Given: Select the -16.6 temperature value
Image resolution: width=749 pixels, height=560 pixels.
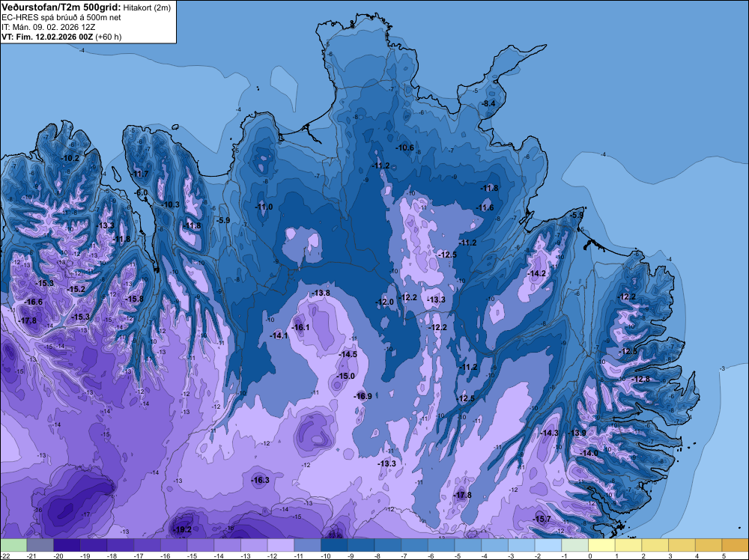Looking at the screenshot, I should tap(34, 302).
